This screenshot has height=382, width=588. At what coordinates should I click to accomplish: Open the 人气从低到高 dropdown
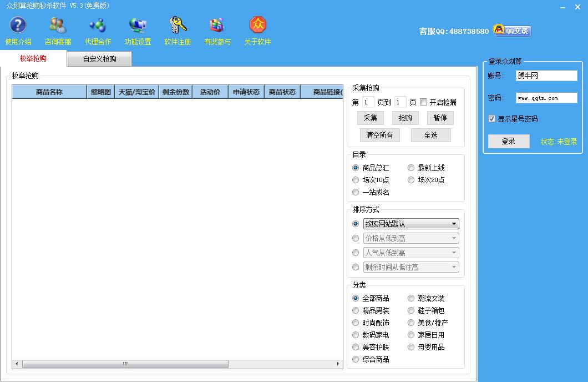[x=411, y=253]
